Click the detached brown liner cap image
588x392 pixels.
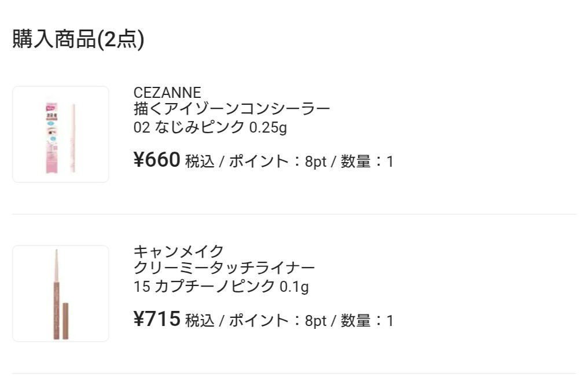(x=65, y=320)
